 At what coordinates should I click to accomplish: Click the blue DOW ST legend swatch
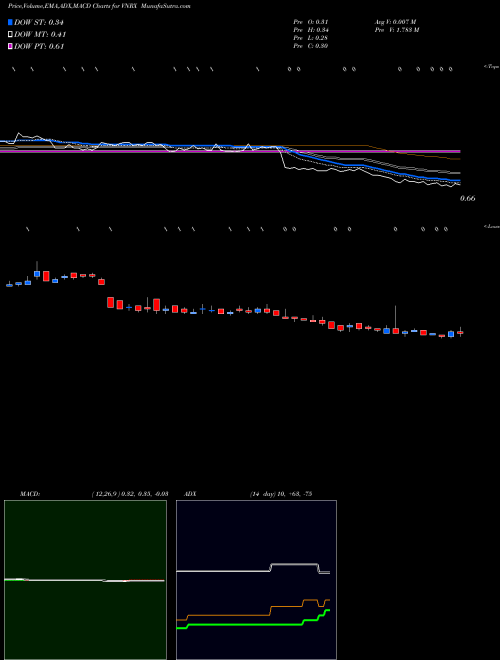click(10, 22)
